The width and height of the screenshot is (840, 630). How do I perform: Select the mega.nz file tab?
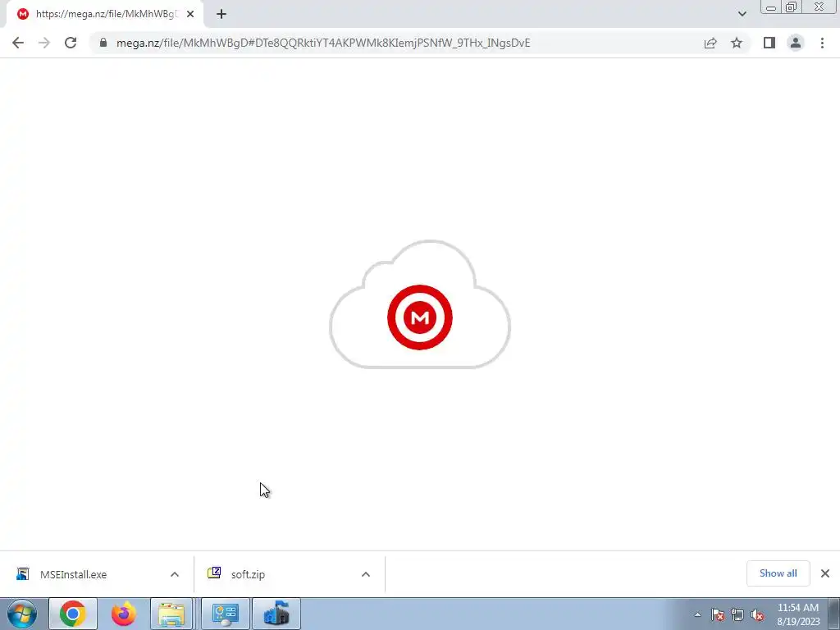105,15
